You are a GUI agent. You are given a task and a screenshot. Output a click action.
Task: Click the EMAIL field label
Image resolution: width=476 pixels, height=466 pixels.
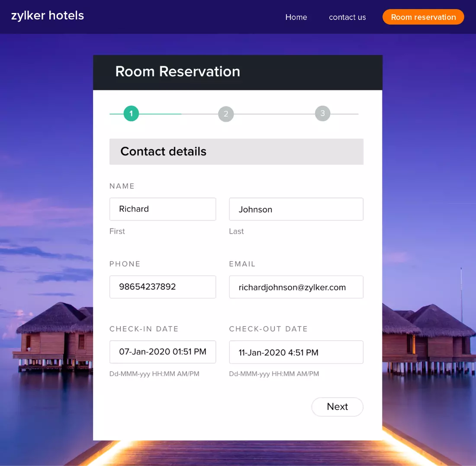click(x=242, y=264)
